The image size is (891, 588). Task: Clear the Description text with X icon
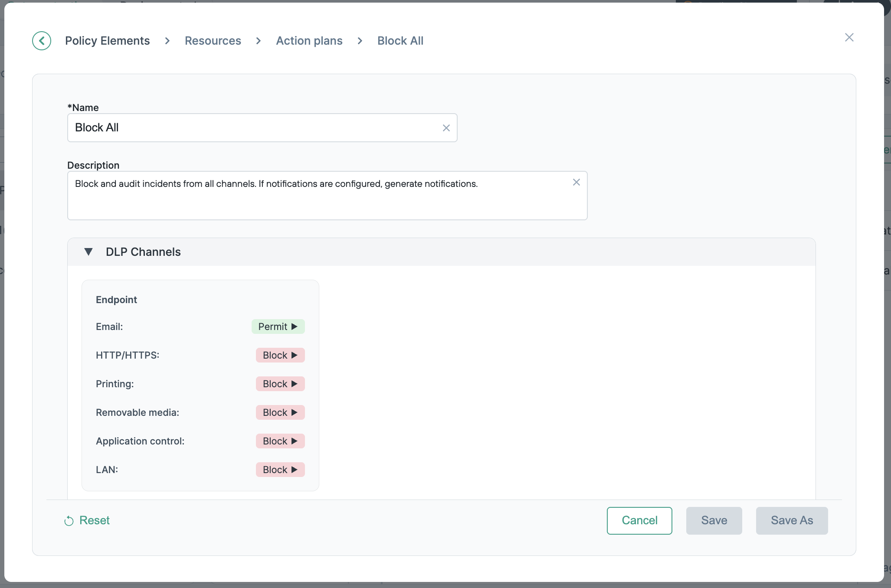576,183
